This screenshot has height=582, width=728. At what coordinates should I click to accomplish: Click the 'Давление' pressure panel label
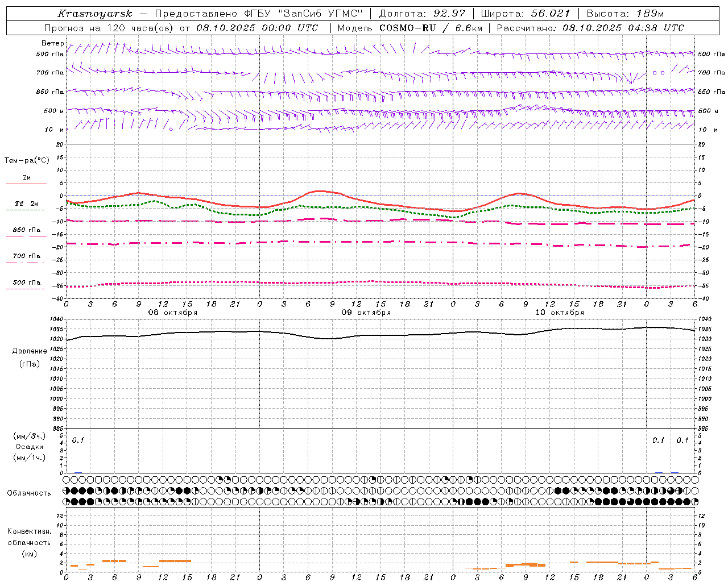(x=30, y=351)
